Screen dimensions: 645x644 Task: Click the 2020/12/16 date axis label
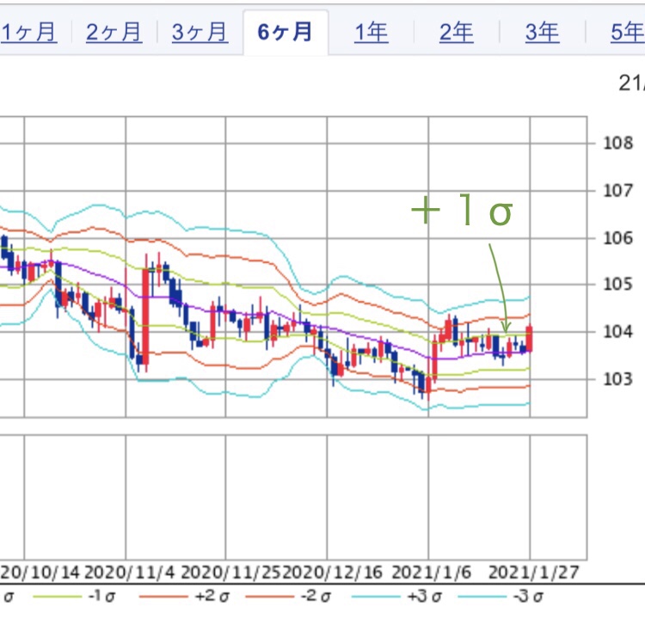coord(333,573)
